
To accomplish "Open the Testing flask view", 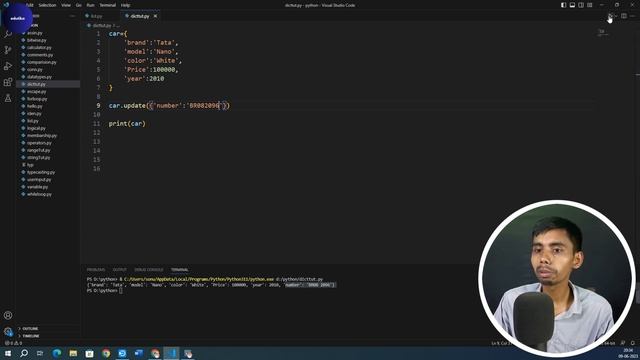I will pyautogui.click(x=8, y=98).
